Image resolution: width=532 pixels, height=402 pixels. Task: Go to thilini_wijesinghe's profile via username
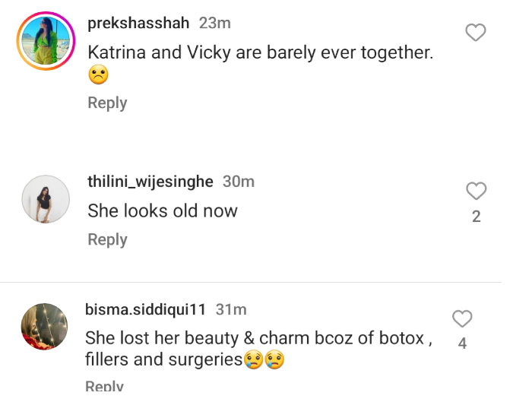150,182
